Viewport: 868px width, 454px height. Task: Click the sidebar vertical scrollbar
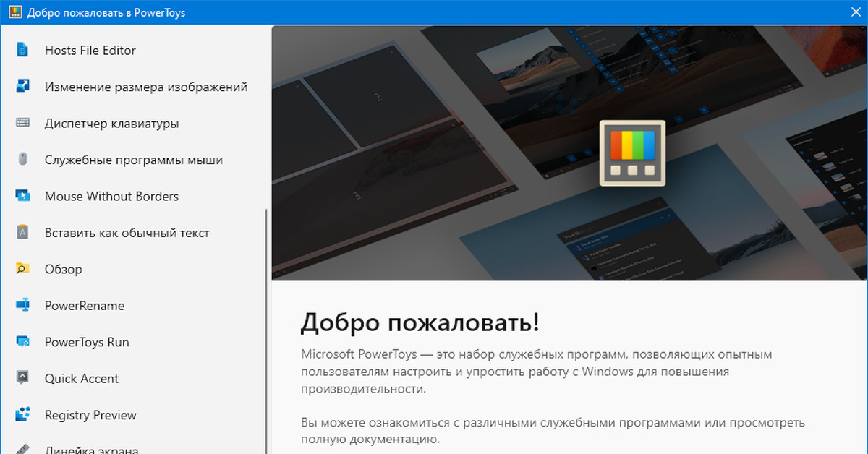coord(266,332)
